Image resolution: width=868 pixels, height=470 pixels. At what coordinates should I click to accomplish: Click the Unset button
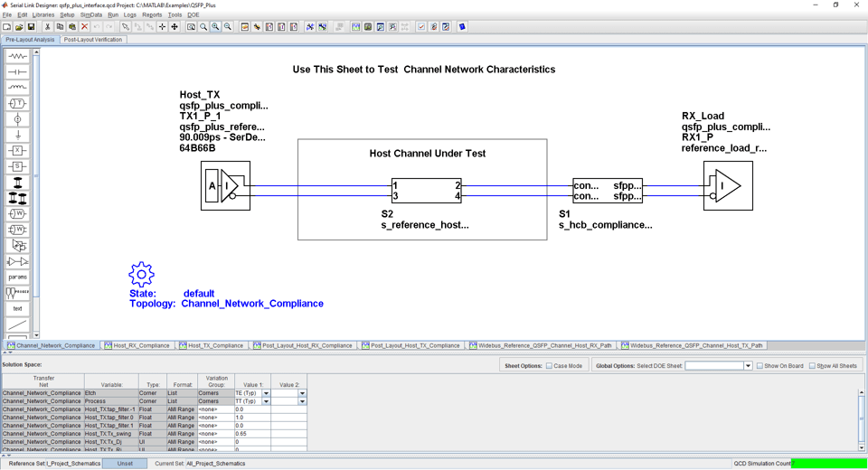pos(125,464)
